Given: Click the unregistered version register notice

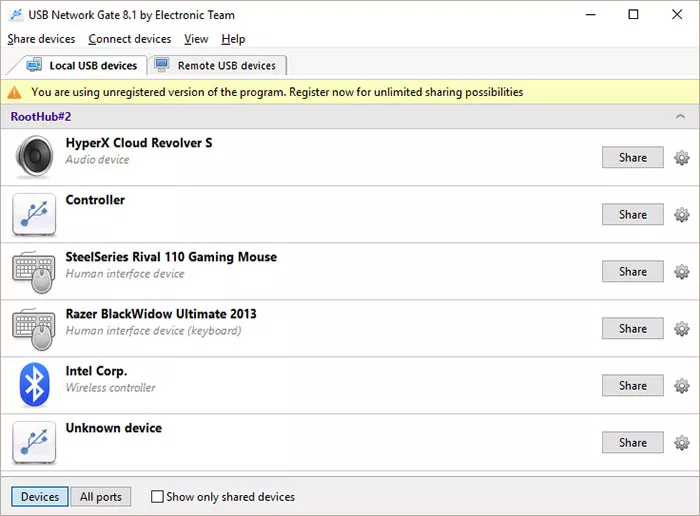Looking at the screenshot, I should (277, 92).
